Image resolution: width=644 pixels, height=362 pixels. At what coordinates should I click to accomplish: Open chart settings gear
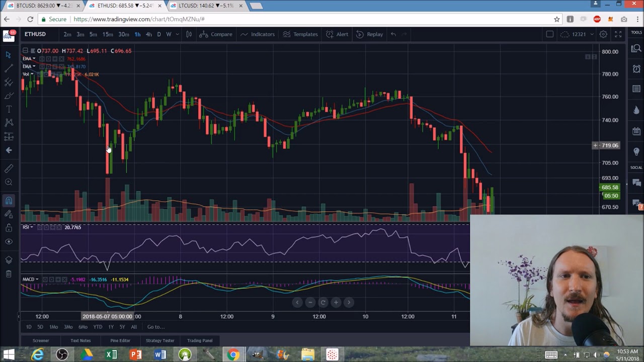pos(603,34)
